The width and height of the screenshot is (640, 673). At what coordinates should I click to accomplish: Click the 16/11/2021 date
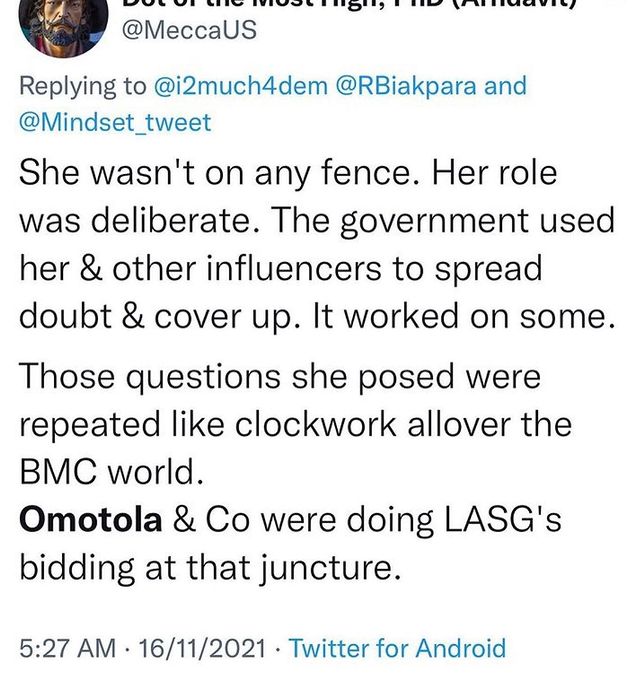click(x=202, y=648)
